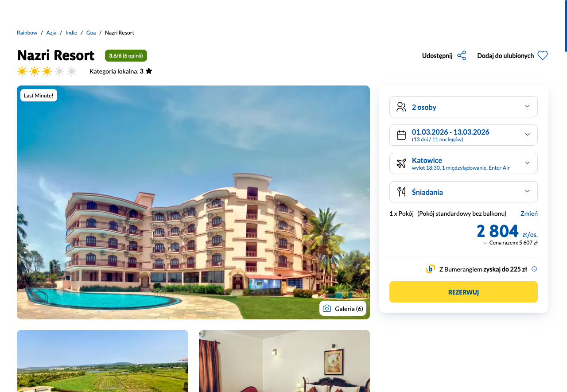
Task: Click the fork and knife meal icon
Action: click(401, 192)
